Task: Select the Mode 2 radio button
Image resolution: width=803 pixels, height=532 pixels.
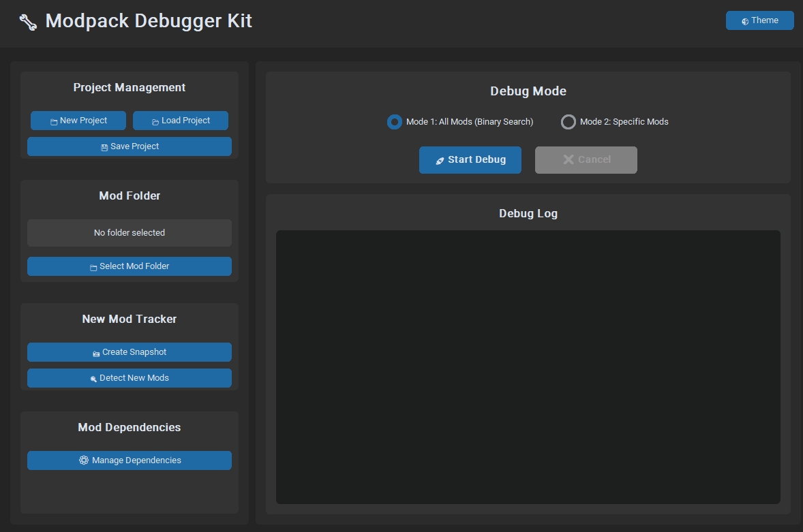Action: [568, 122]
